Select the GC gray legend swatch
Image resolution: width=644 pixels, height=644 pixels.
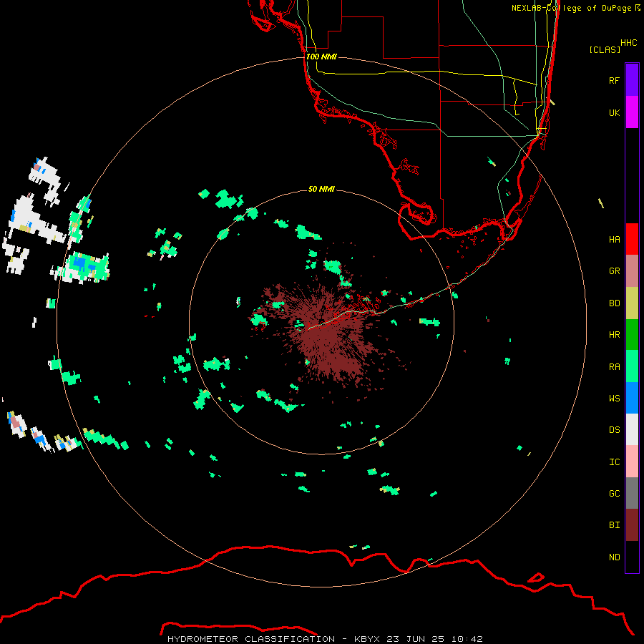click(632, 493)
